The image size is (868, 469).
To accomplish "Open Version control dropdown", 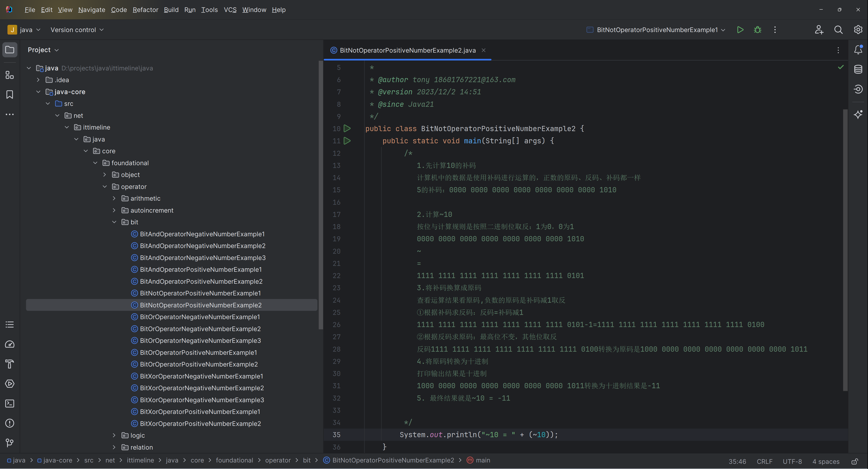I will click(77, 30).
